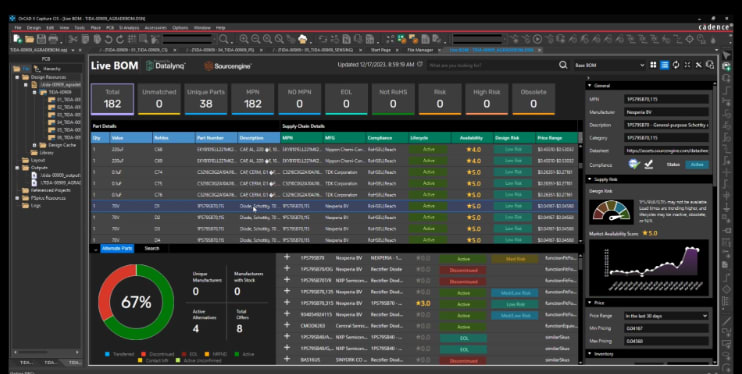Filter by the High Risk 0 card

pos(486,99)
